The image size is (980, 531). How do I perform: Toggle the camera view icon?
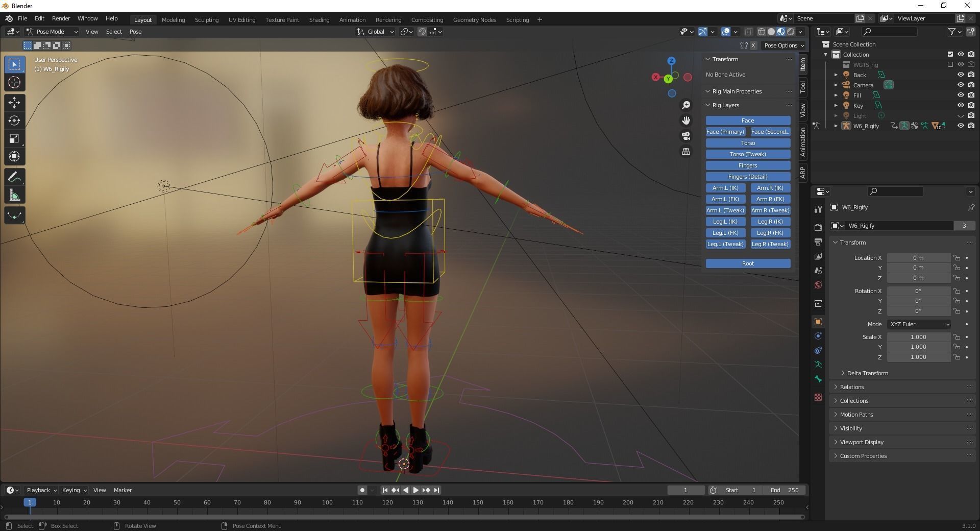pos(686,136)
